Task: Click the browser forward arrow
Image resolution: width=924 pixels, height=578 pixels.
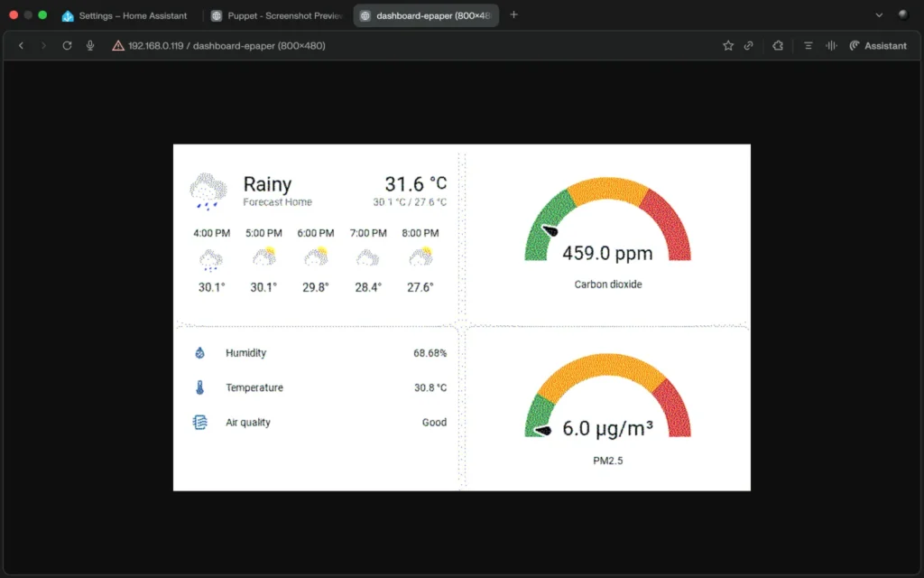Action: coord(43,45)
